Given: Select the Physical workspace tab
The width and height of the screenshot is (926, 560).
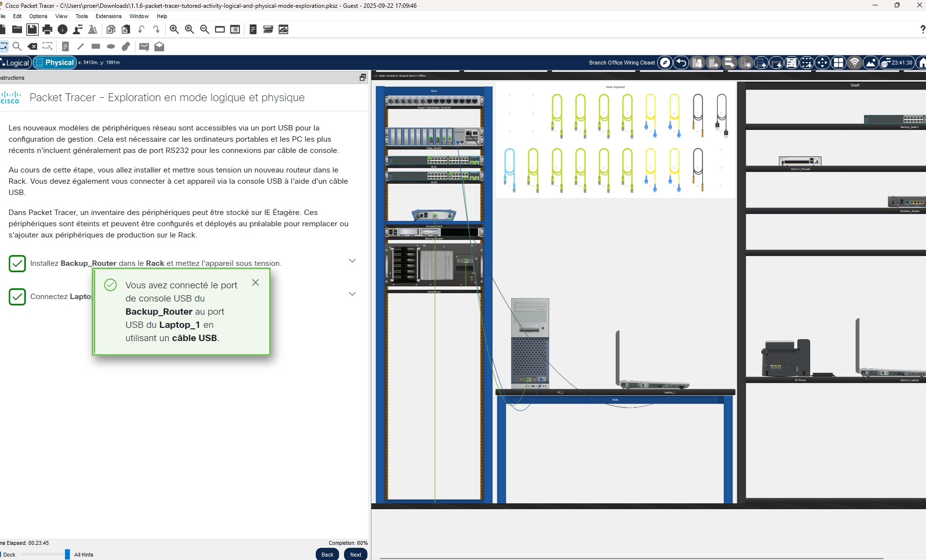Looking at the screenshot, I should pyautogui.click(x=55, y=63).
